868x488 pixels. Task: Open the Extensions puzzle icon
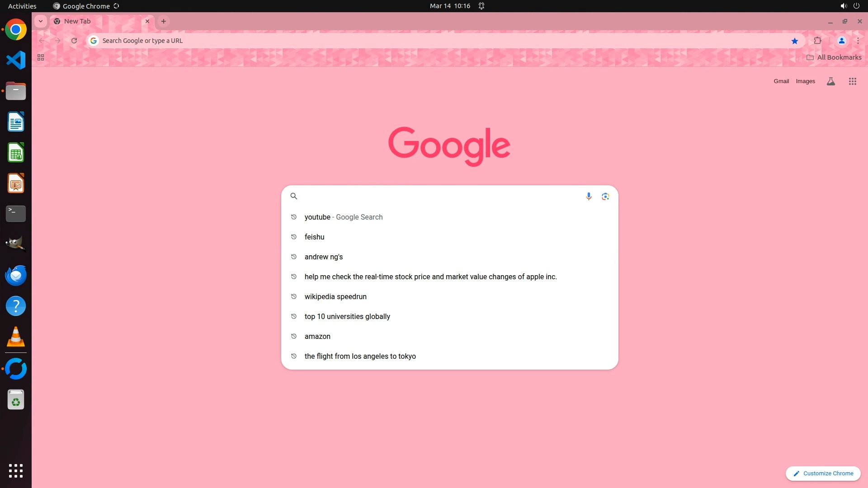click(x=817, y=41)
